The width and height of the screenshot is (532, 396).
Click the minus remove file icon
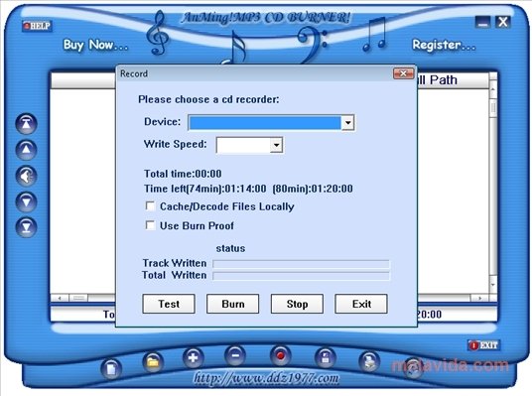tap(235, 355)
